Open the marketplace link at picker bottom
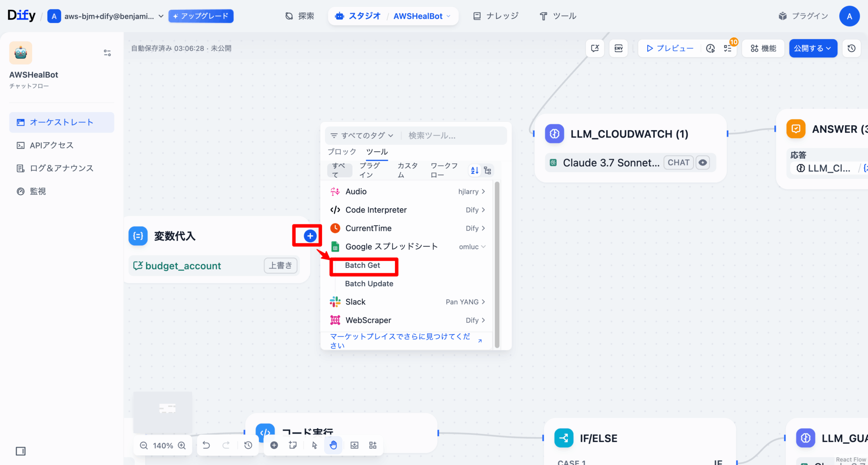 (x=401, y=341)
